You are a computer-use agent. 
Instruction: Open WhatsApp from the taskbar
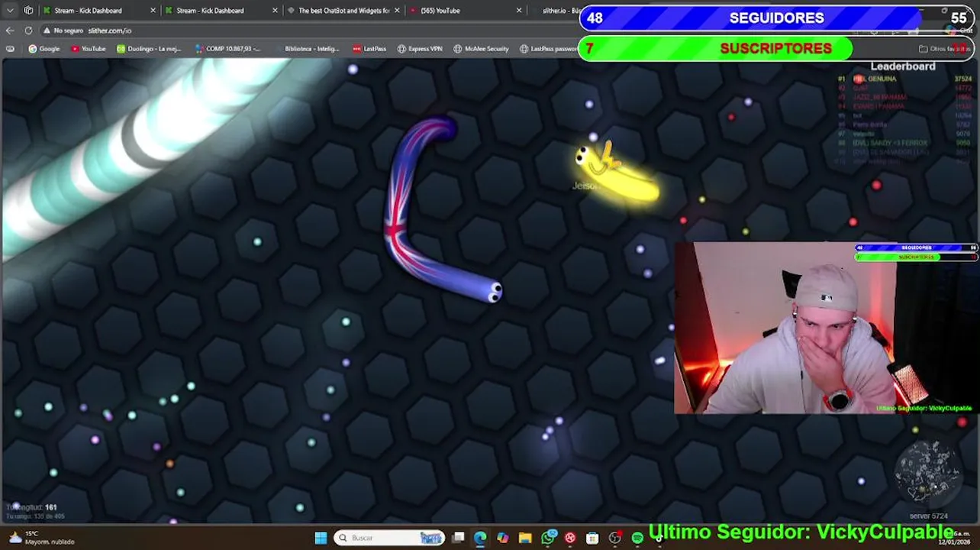pyautogui.click(x=548, y=539)
